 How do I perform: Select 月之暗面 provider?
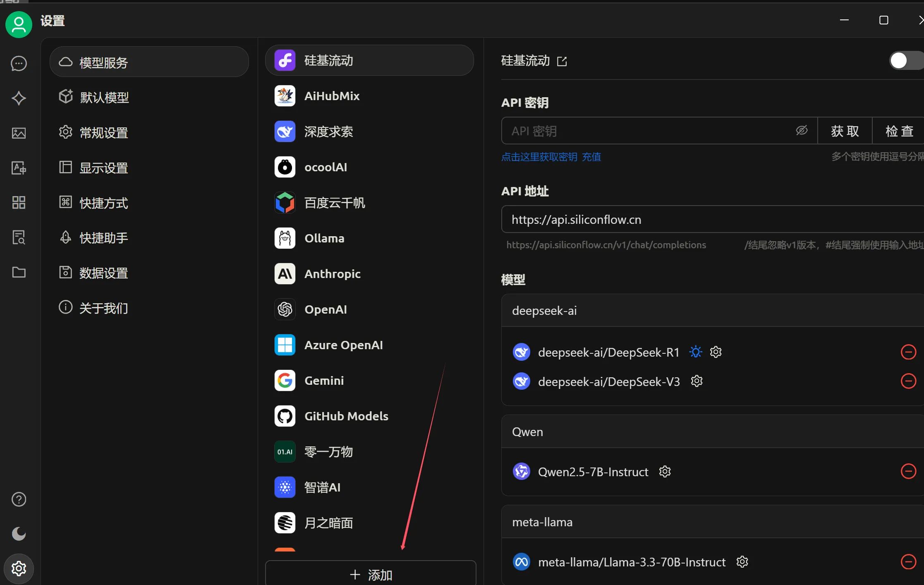coord(369,523)
